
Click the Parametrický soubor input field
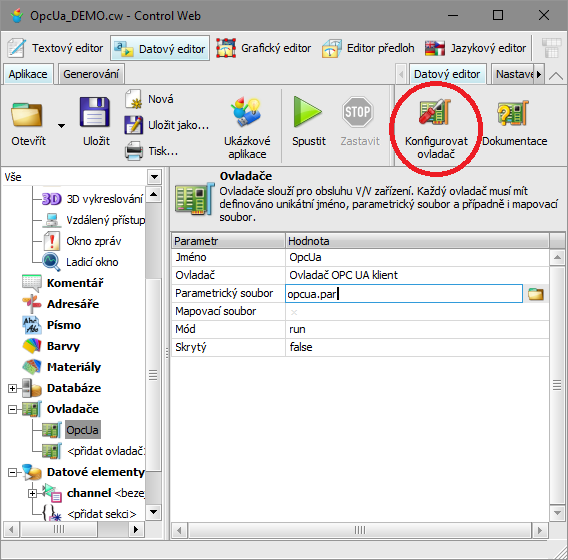pos(404,293)
